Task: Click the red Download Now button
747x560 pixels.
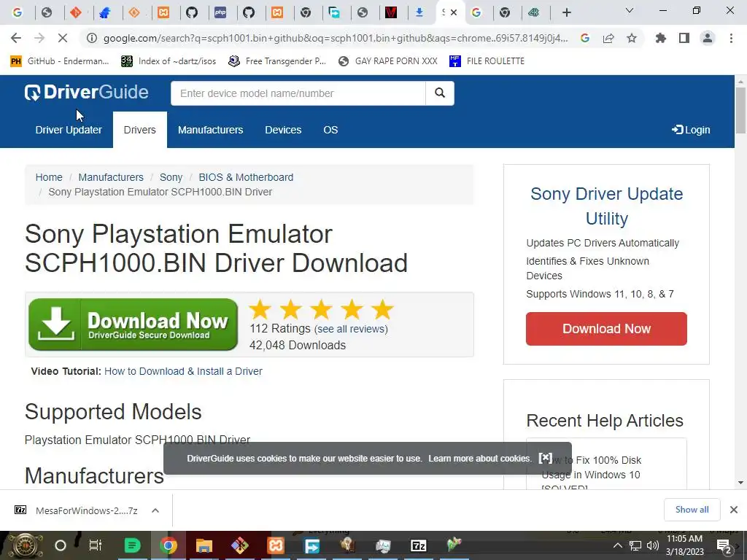Action: pyautogui.click(x=606, y=329)
